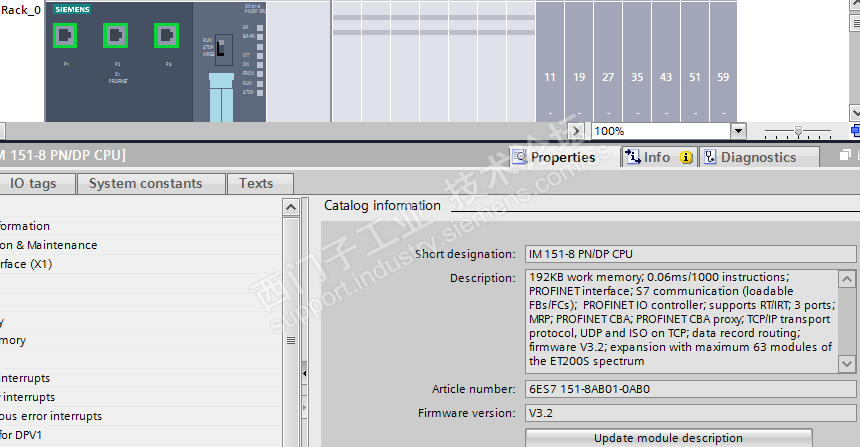Click the SIEMENS logo on the module
The height and width of the screenshot is (447, 860).
click(72, 9)
